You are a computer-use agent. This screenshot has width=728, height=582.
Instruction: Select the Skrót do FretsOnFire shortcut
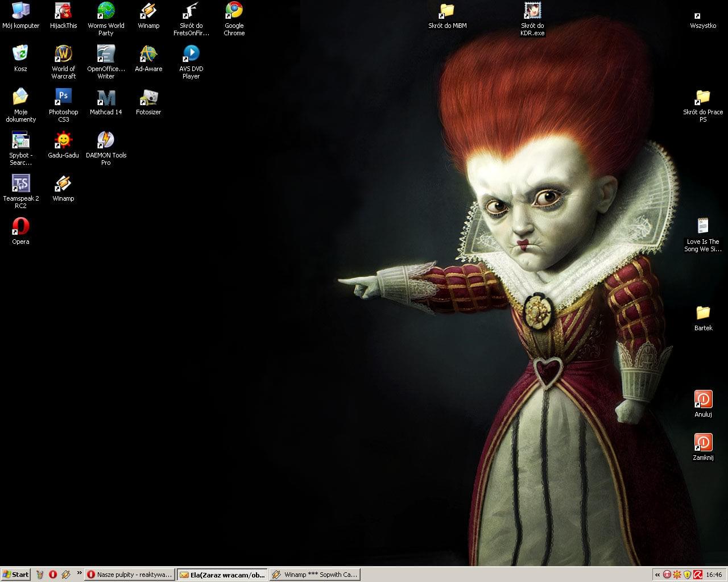point(191,19)
